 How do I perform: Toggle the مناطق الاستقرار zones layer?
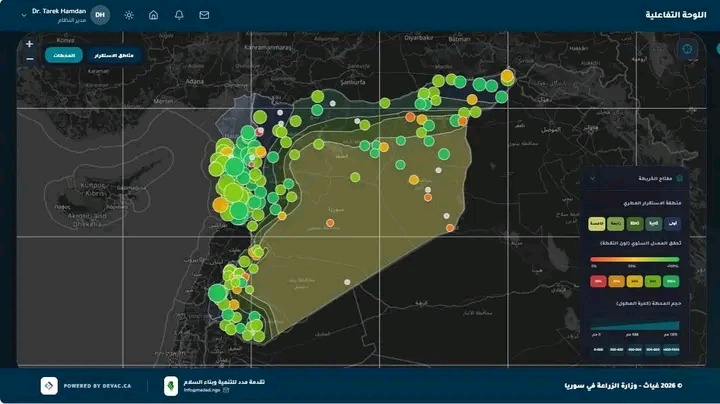click(113, 55)
